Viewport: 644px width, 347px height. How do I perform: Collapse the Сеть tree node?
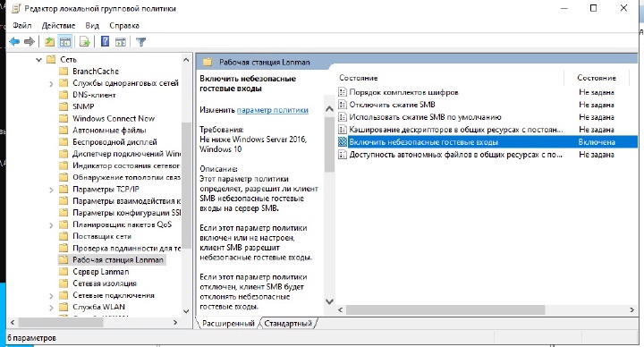pos(38,60)
